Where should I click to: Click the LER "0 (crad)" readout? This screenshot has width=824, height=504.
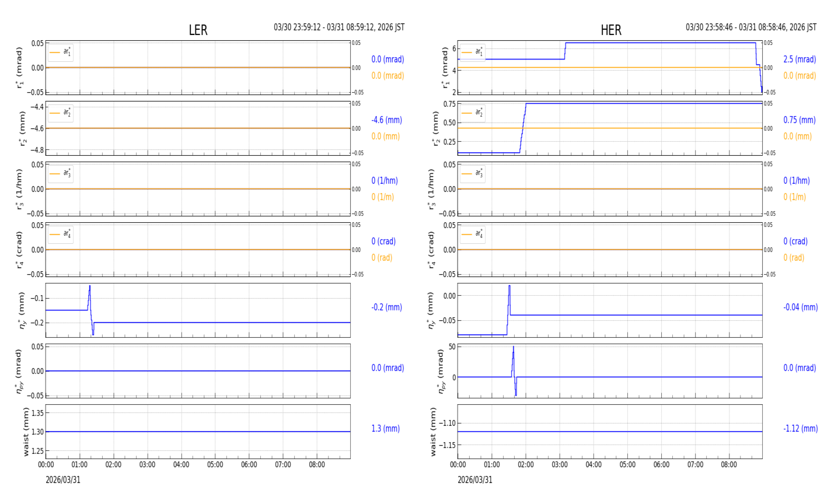pyautogui.click(x=383, y=242)
